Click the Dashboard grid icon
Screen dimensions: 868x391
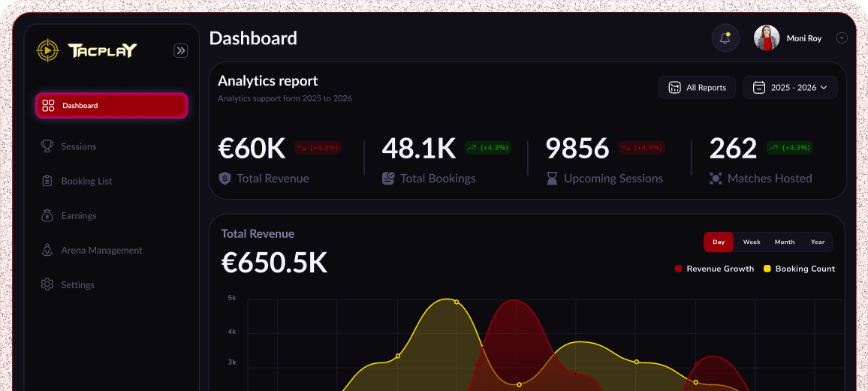point(48,106)
